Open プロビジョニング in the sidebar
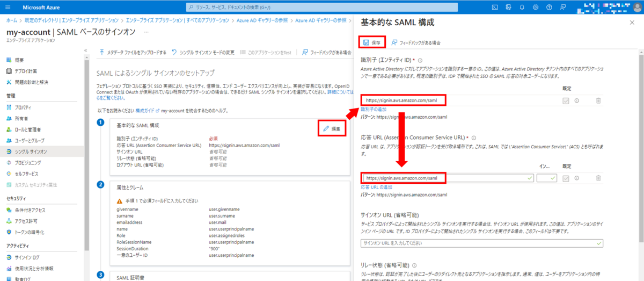Screen dimensions: 644x281 pyautogui.click(x=28, y=162)
